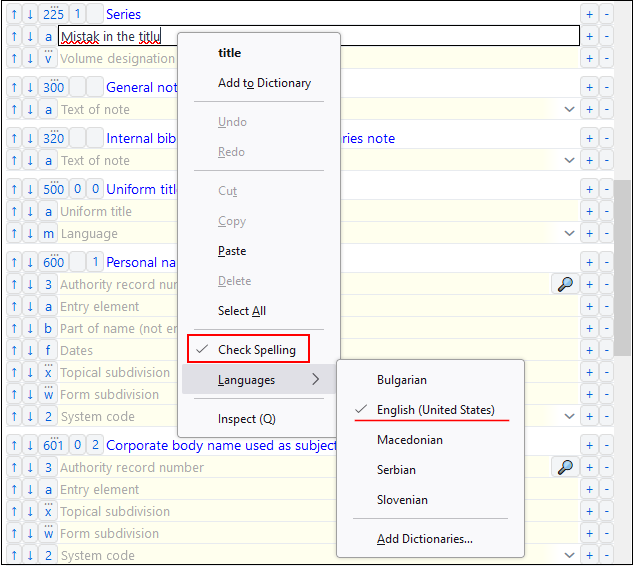
Task: Move the 601 Corporate body field up
Action: point(14,445)
